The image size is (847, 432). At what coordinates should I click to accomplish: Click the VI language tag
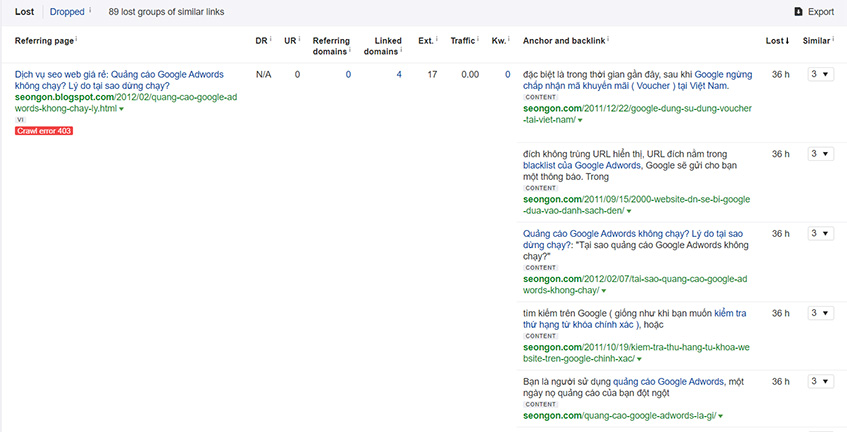coord(20,120)
